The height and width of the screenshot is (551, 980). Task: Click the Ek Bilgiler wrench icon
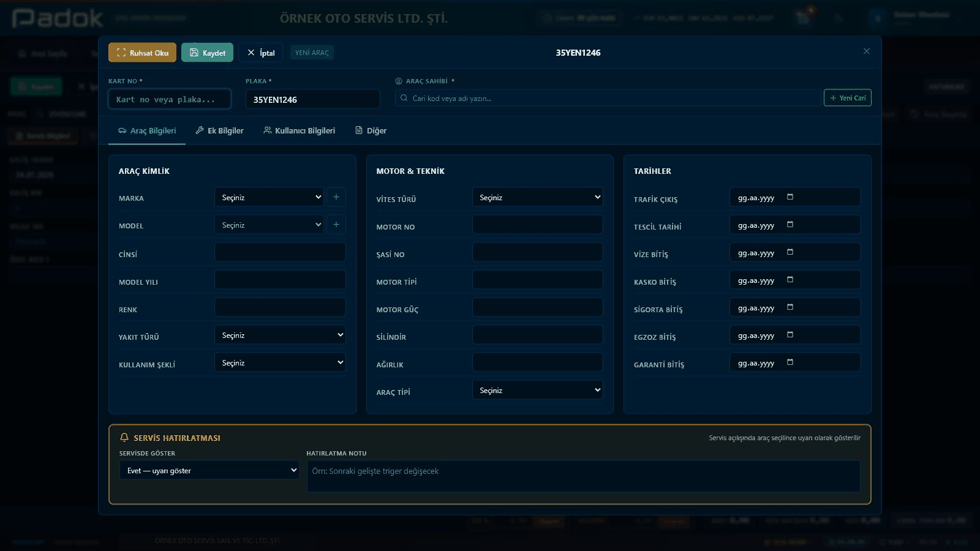200,130
